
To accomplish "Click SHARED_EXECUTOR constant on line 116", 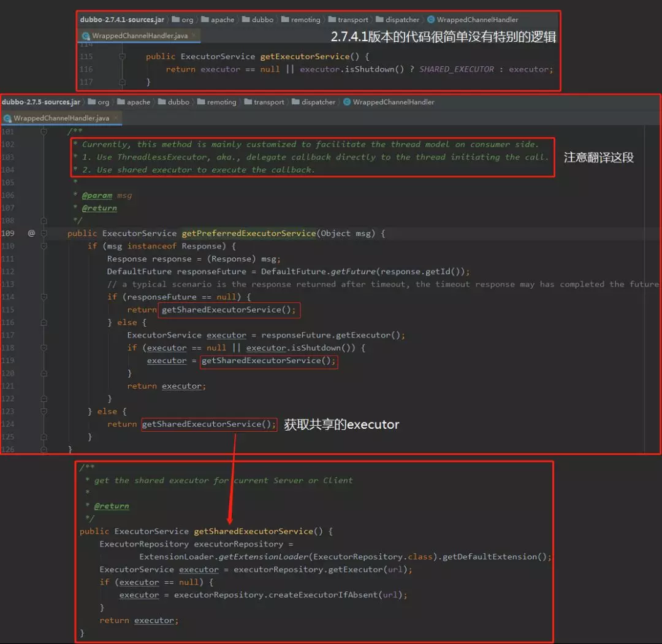I will [x=456, y=69].
